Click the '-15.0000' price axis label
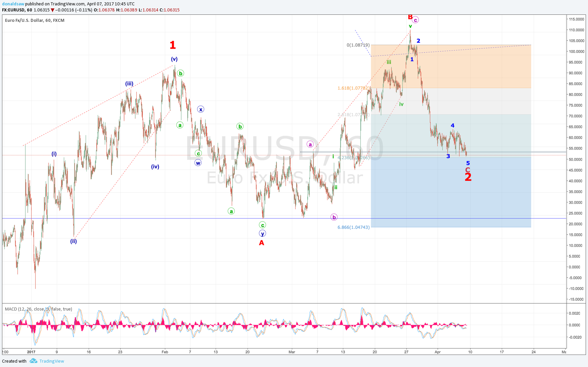The height and width of the screenshot is (367, 588). [576, 299]
